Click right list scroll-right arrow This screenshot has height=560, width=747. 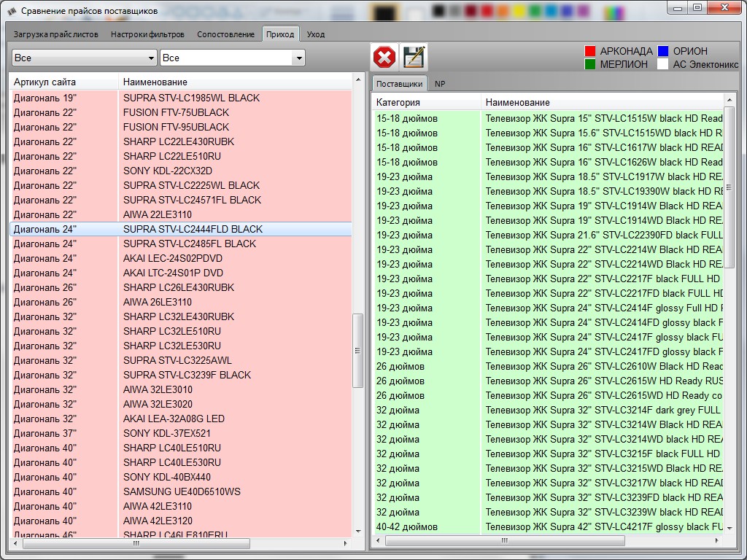coord(717,541)
